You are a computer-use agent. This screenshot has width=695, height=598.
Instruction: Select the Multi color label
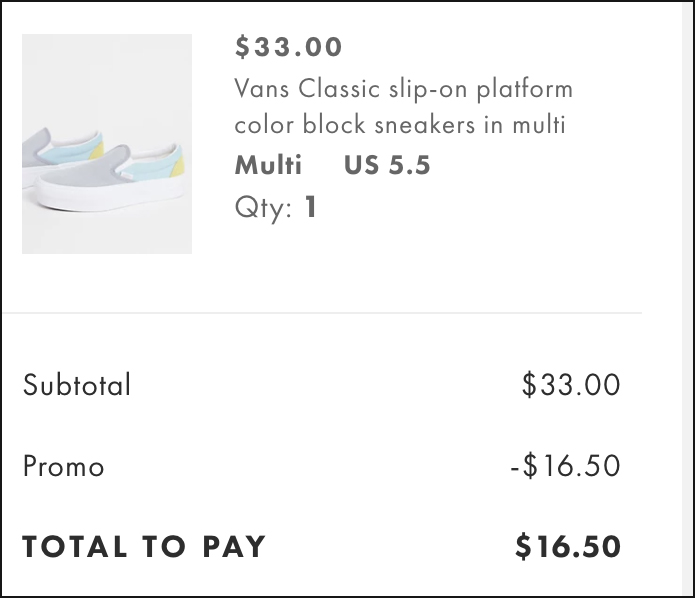(268, 165)
